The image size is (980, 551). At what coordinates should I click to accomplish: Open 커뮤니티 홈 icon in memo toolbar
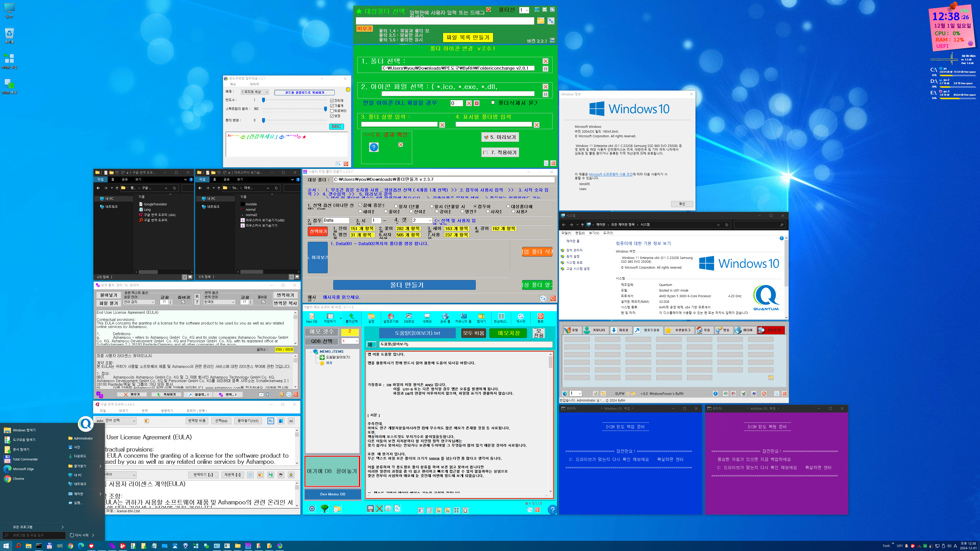tap(463, 318)
